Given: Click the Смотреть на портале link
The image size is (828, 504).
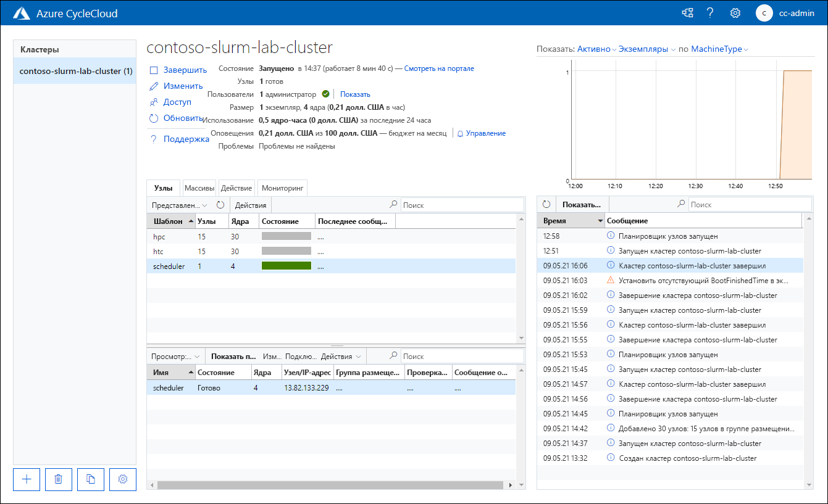Looking at the screenshot, I should (439, 68).
